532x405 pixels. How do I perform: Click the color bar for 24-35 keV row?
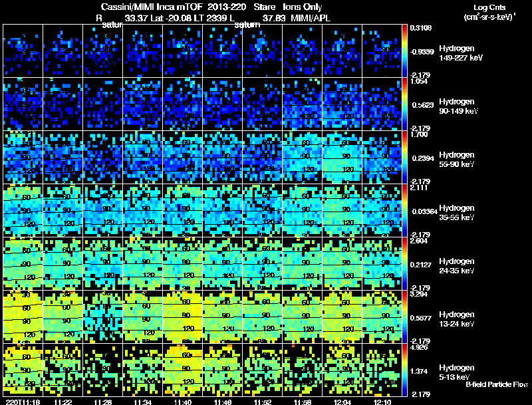404,264
